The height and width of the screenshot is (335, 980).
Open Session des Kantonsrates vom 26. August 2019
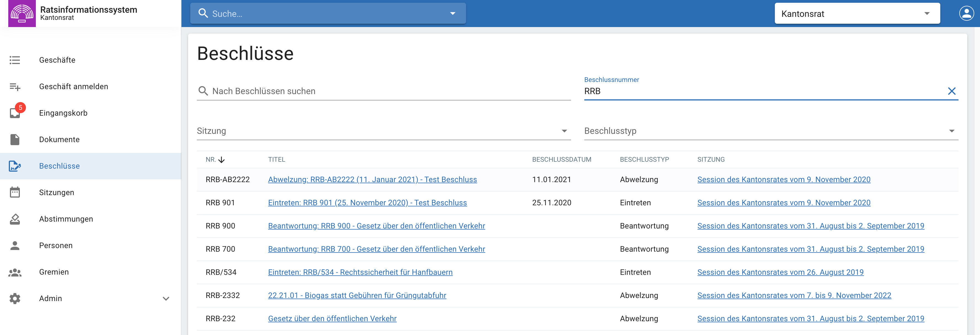780,272
